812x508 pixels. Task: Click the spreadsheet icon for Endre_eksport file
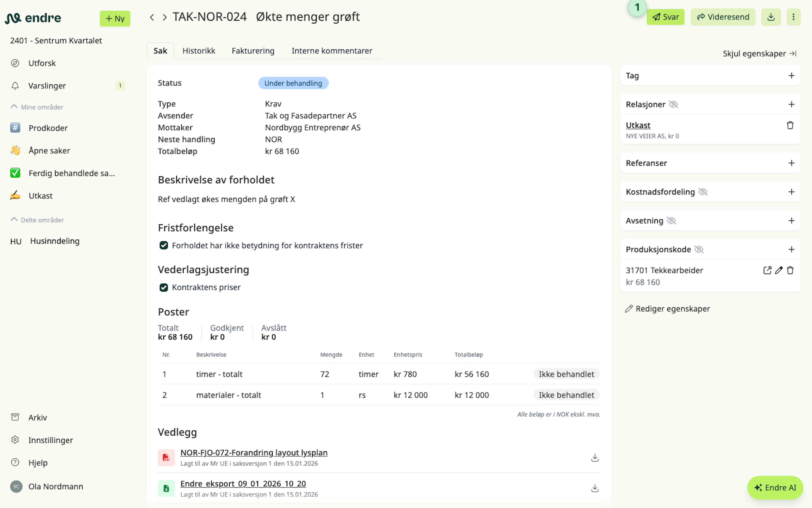166,488
